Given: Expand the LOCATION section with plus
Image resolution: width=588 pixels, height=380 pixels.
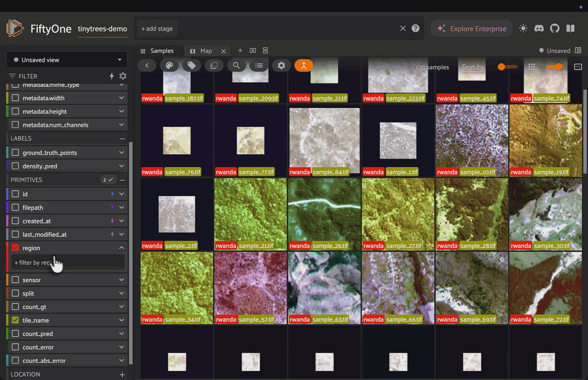Looking at the screenshot, I should click(x=122, y=374).
